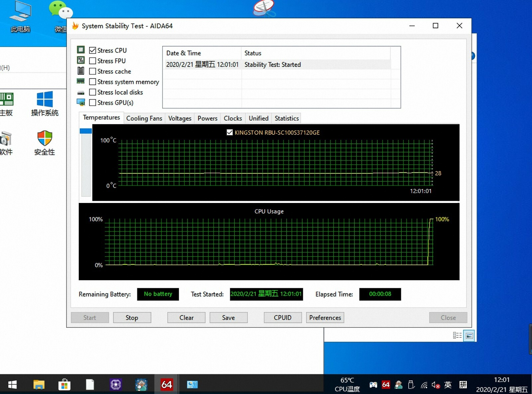The width and height of the screenshot is (532, 394).
Task: Open the CPUID panel
Action: tap(283, 317)
